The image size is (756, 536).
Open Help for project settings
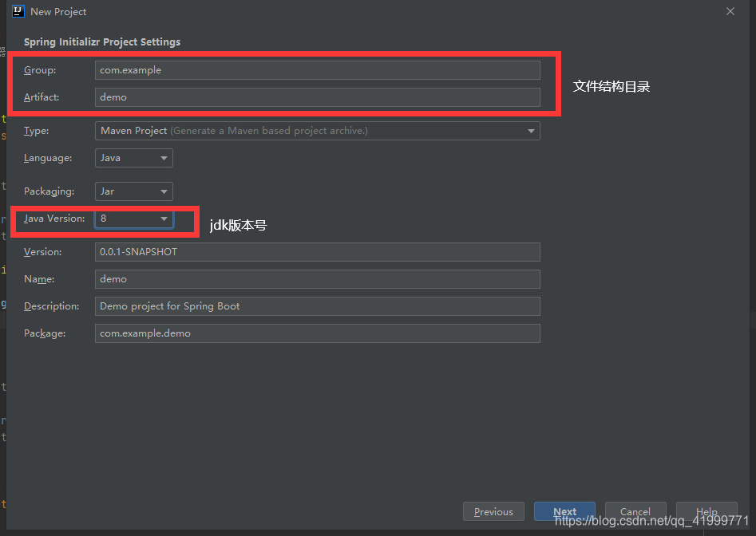click(x=707, y=511)
